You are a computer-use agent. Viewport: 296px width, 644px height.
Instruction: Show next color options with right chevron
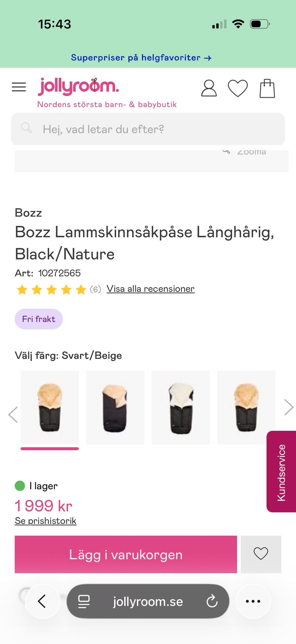click(289, 407)
